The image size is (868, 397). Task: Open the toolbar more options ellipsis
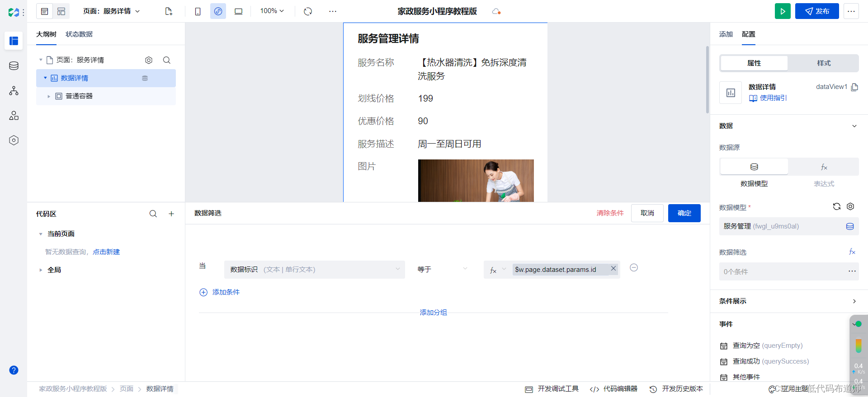333,11
